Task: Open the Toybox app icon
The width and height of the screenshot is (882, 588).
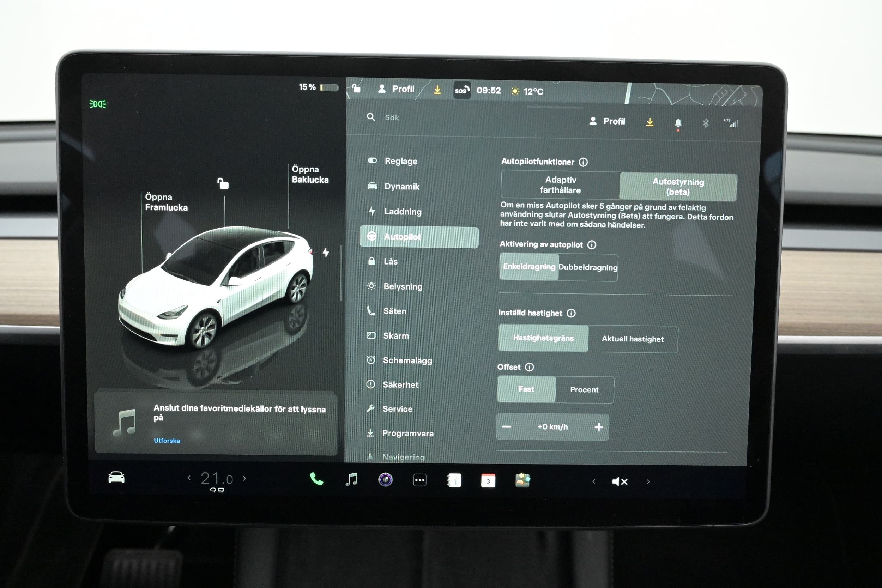Action: click(x=522, y=480)
